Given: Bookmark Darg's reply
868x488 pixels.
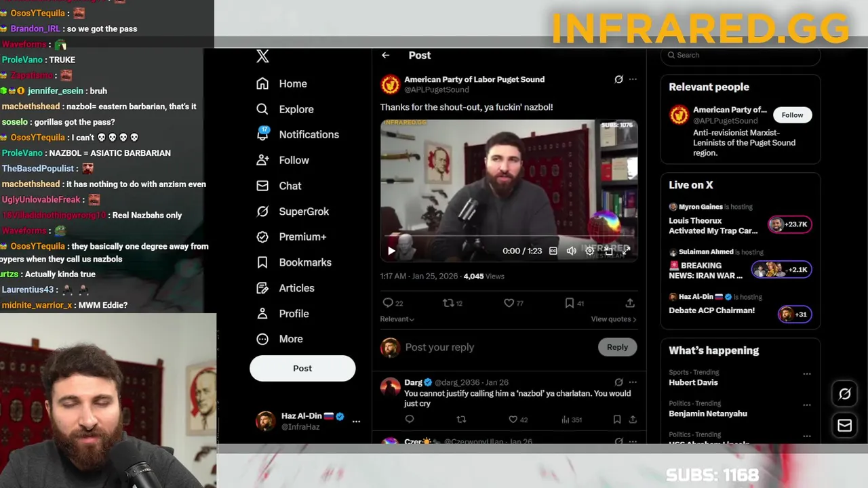Looking at the screenshot, I should [x=617, y=420].
